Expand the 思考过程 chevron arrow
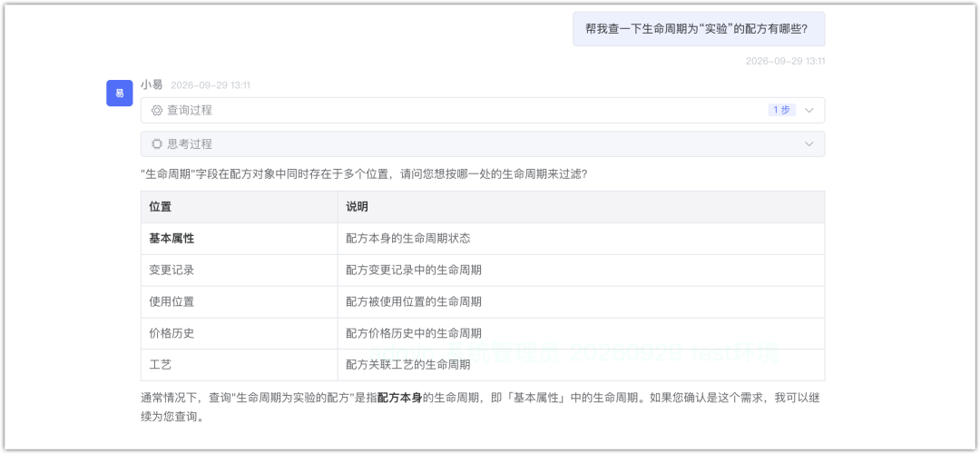980x454 pixels. point(809,143)
